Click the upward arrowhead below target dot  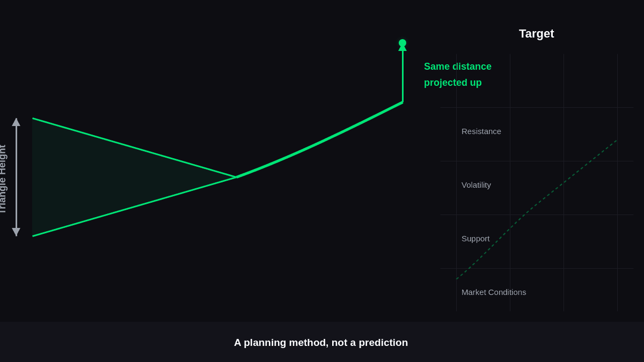pyautogui.click(x=402, y=48)
